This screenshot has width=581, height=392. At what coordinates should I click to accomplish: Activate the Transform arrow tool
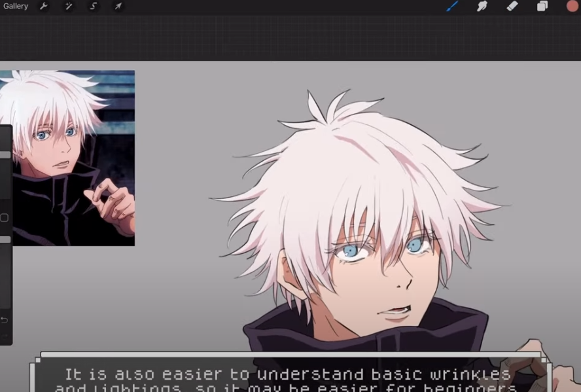pyautogui.click(x=118, y=7)
